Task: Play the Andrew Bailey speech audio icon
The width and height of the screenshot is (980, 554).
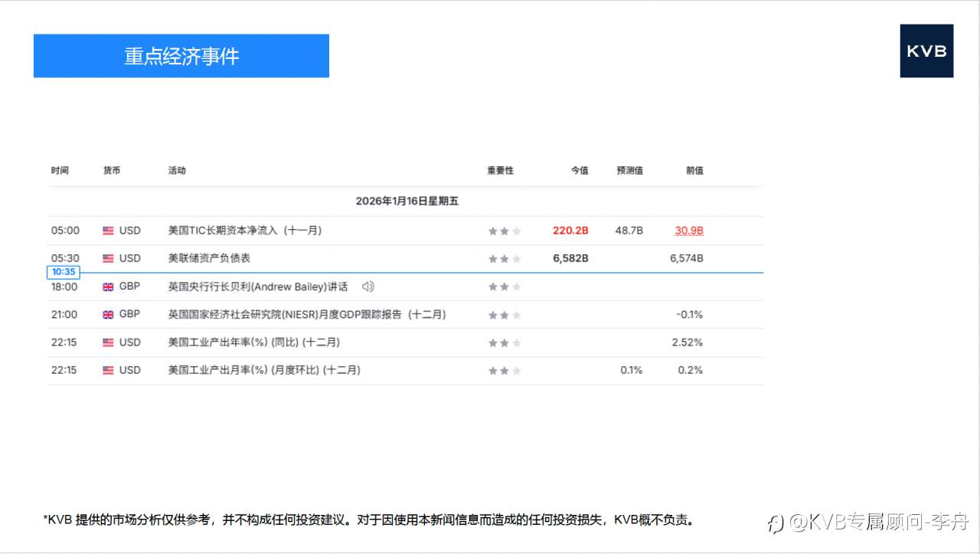Action: pos(367,286)
